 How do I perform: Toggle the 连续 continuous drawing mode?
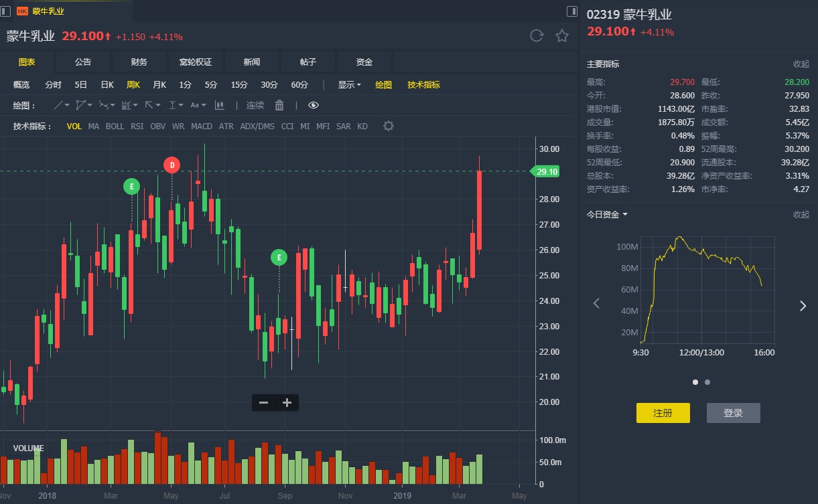(x=255, y=105)
